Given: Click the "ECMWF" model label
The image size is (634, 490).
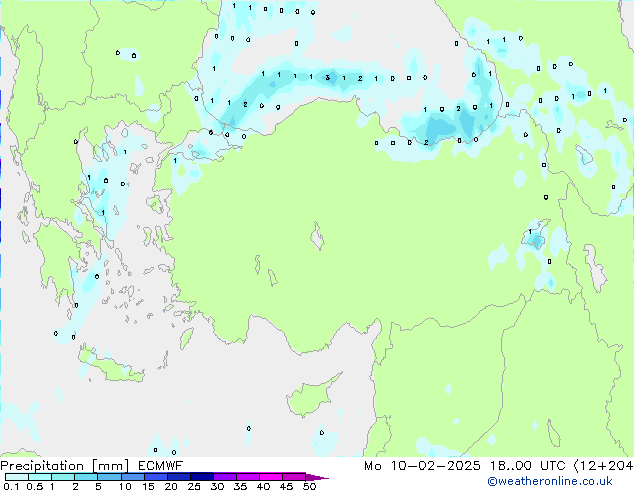Looking at the screenshot, I should (161, 466).
